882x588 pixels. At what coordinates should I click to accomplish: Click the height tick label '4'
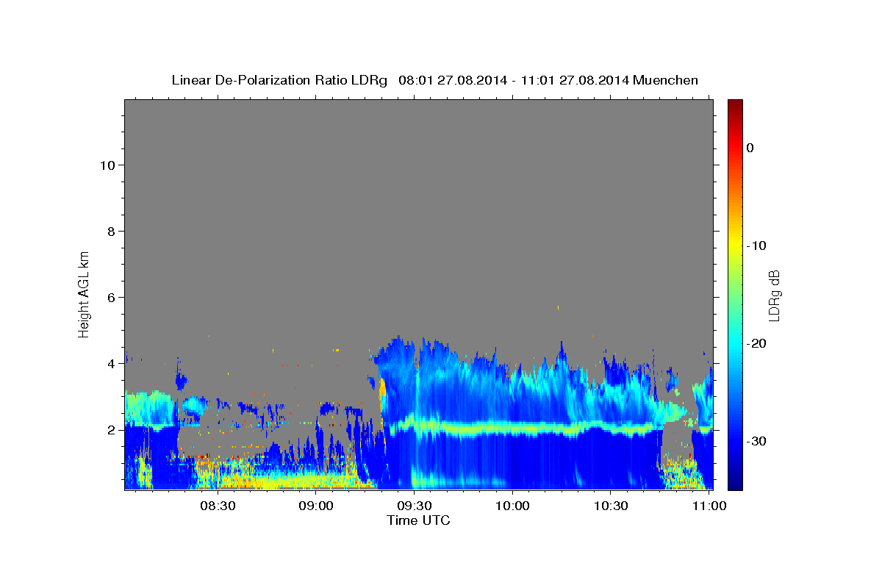coord(110,363)
